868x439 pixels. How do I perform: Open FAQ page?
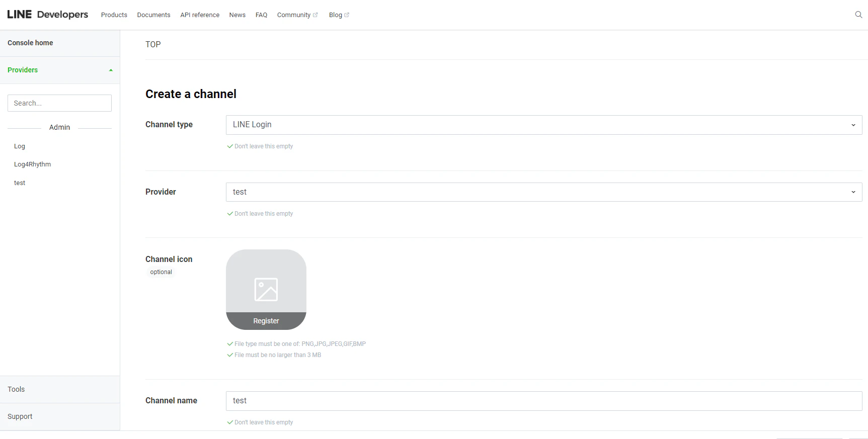tap(261, 15)
